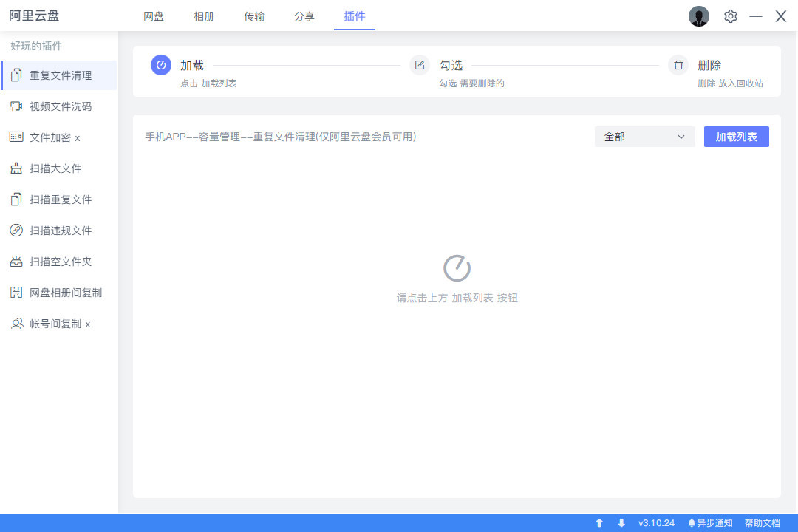Viewport: 798px width, 532px height.
Task: Open settings with the gear icon
Action: pos(731,16)
